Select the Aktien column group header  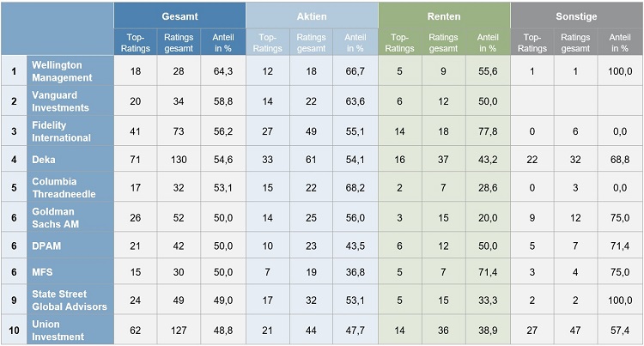(x=312, y=16)
